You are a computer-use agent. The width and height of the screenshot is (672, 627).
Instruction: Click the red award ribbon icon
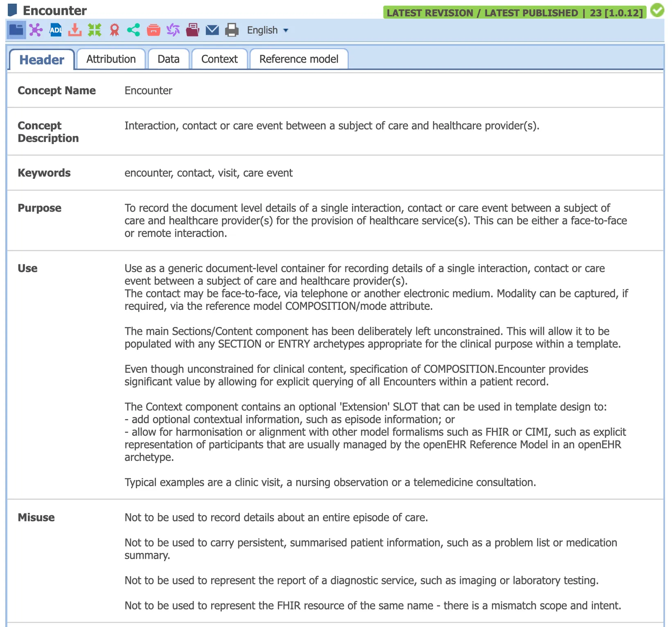pos(115,30)
